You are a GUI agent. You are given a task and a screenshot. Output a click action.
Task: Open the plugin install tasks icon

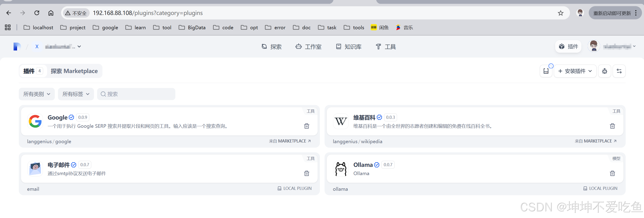(546, 71)
